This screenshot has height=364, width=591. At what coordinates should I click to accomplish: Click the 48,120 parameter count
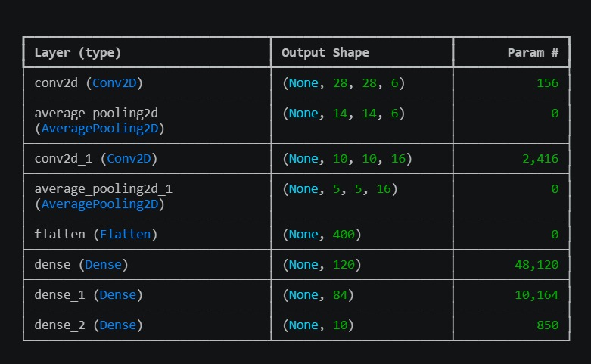point(537,265)
